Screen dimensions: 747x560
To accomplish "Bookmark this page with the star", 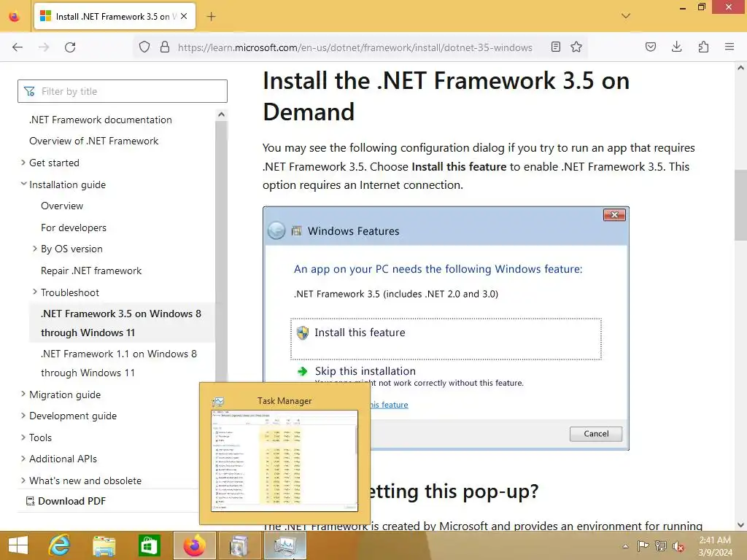I will pyautogui.click(x=576, y=47).
